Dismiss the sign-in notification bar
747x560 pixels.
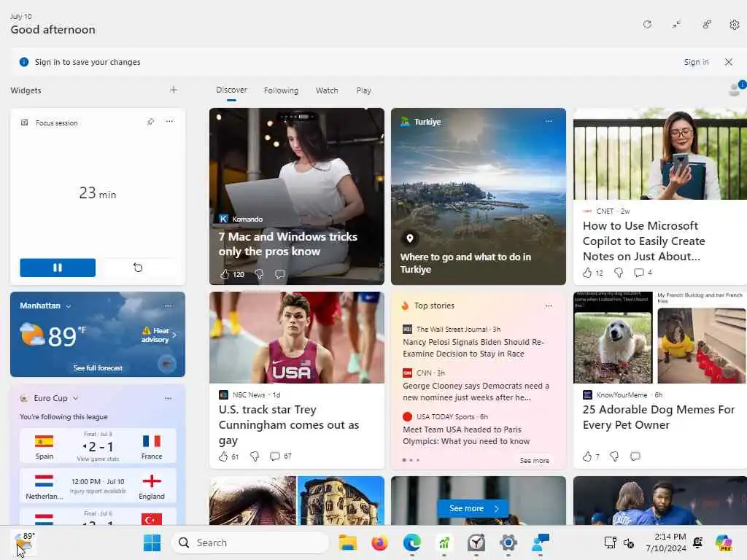coord(729,62)
